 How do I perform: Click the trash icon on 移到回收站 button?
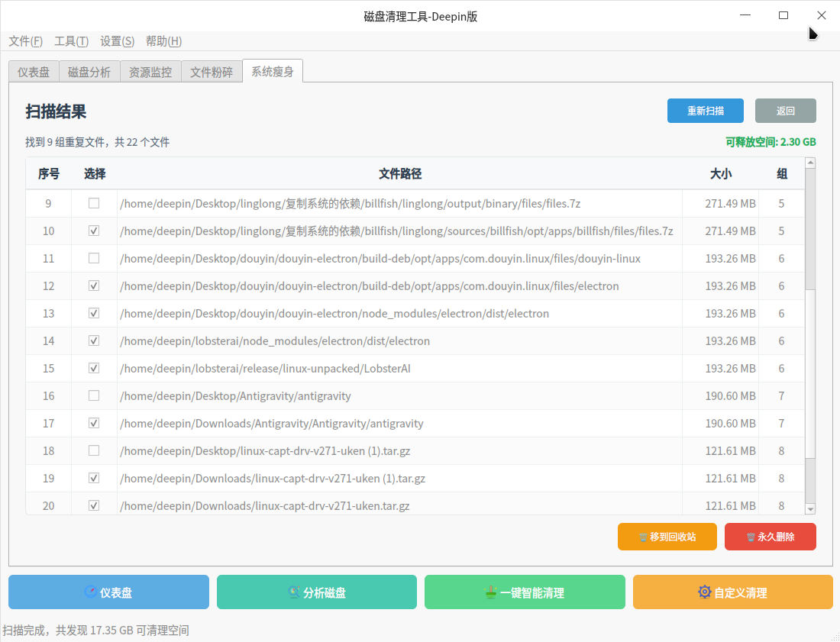(x=643, y=537)
